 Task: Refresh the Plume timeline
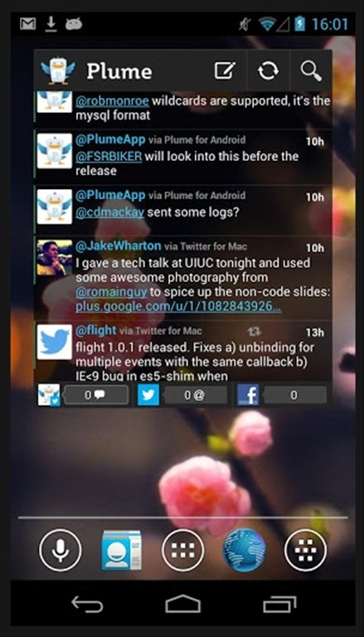coord(268,71)
